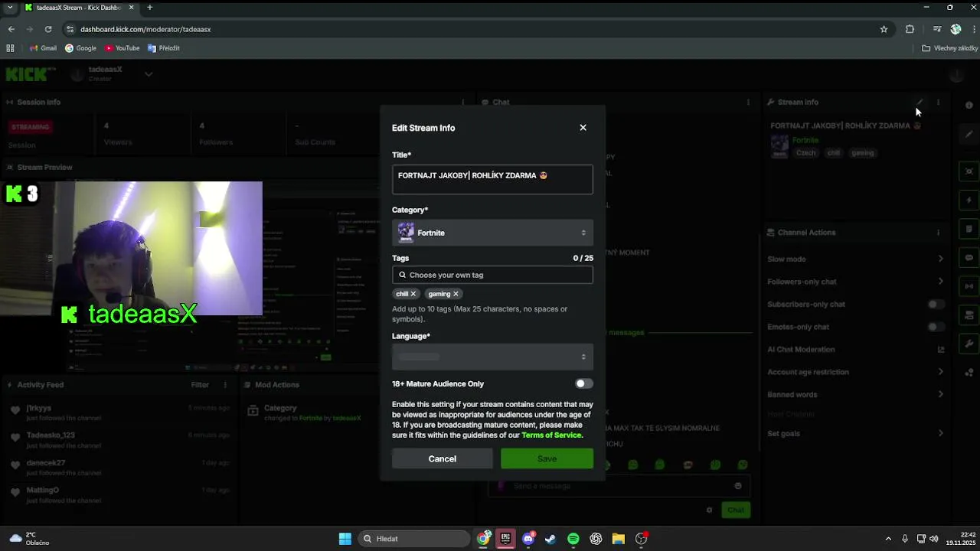980x551 pixels.
Task: Open Spotify from the taskbar
Action: (573, 539)
